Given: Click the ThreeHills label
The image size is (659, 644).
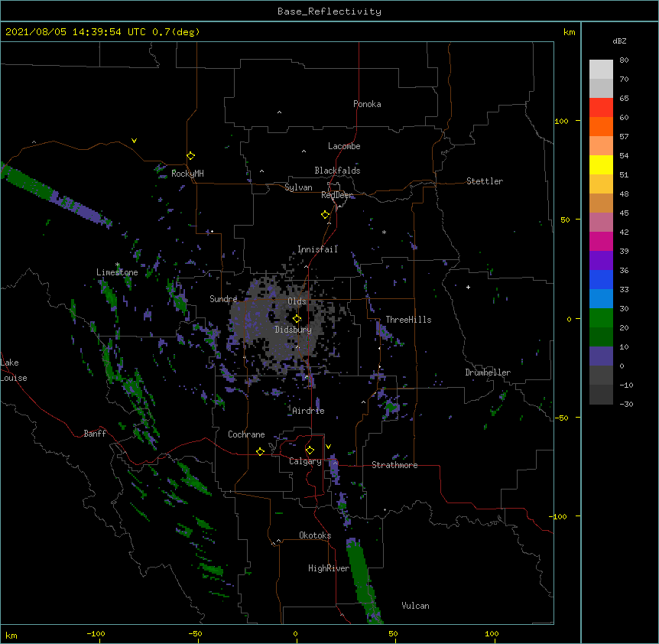Looking at the screenshot, I should 408,320.
